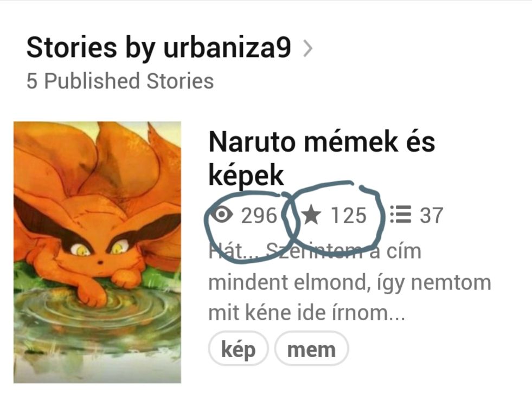
Task: Click the 125 votes count
Action: click(349, 215)
